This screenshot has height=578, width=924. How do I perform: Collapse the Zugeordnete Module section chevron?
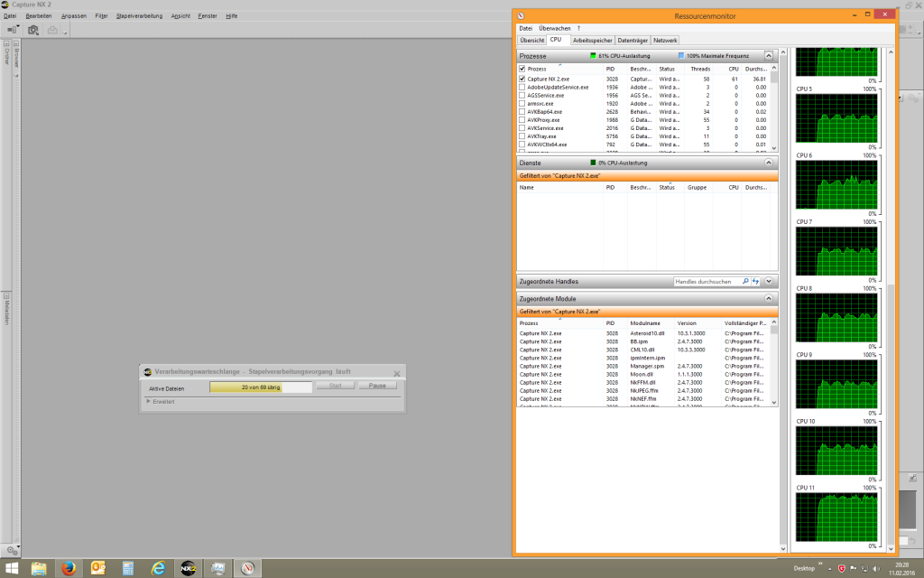pos(769,298)
